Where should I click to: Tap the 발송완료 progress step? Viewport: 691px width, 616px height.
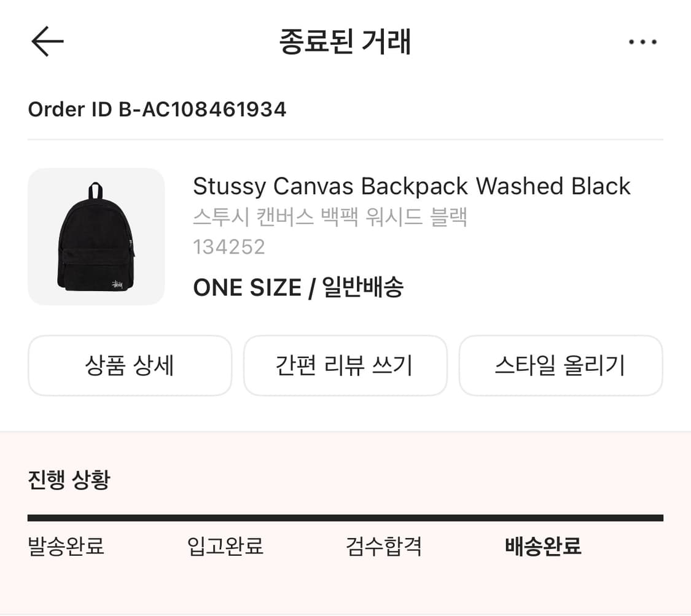[x=65, y=547]
